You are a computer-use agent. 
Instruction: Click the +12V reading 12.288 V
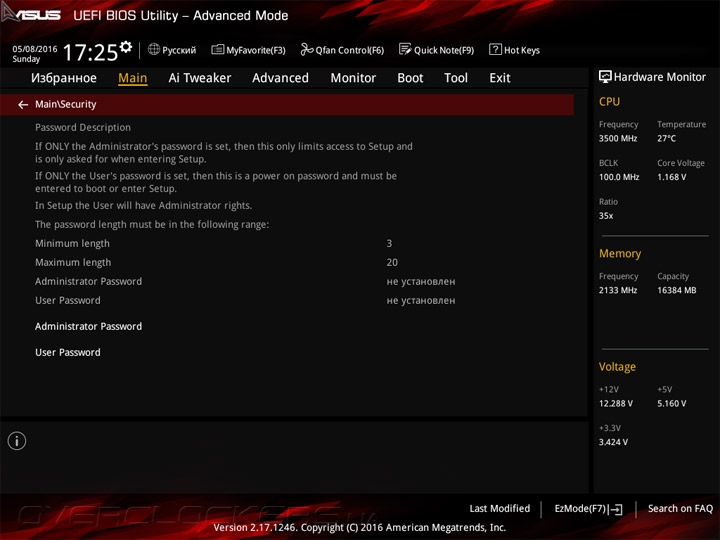click(616, 404)
